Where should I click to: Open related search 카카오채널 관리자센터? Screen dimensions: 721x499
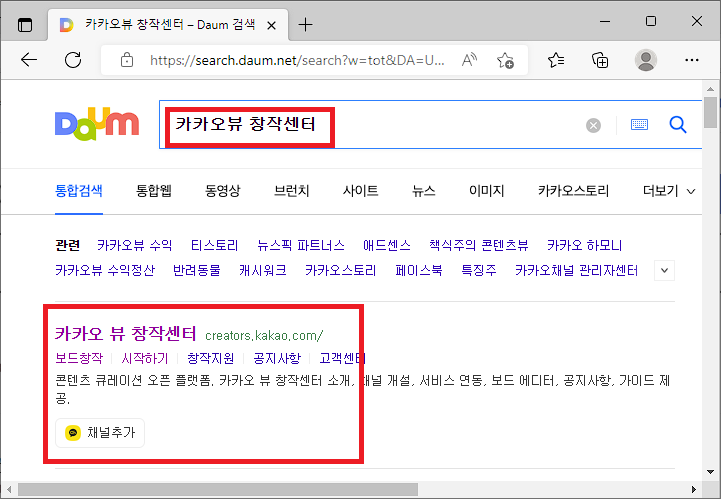tap(577, 270)
